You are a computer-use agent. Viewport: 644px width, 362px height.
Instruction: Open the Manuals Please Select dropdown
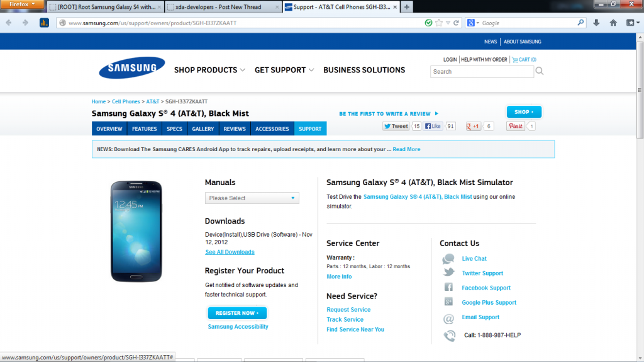point(252,198)
